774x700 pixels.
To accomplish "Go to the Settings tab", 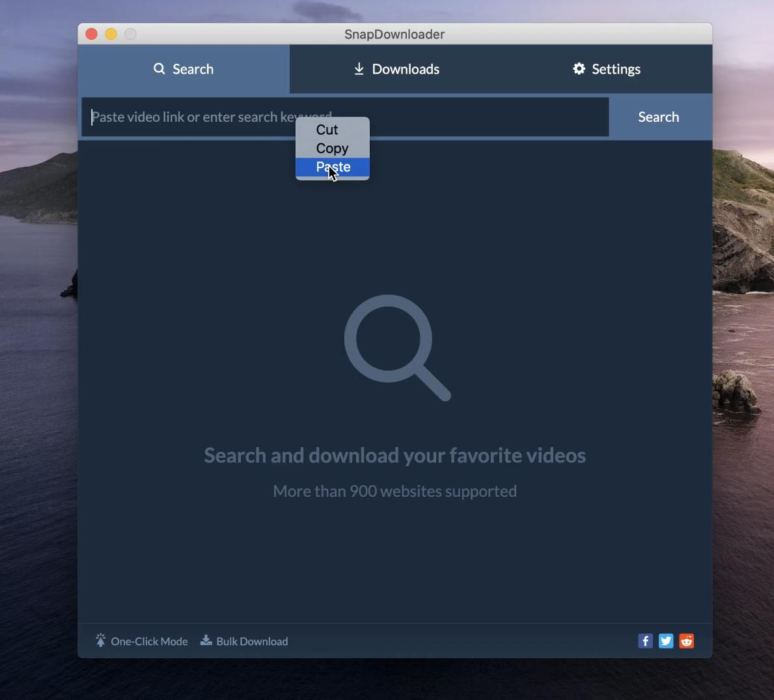I will [607, 69].
